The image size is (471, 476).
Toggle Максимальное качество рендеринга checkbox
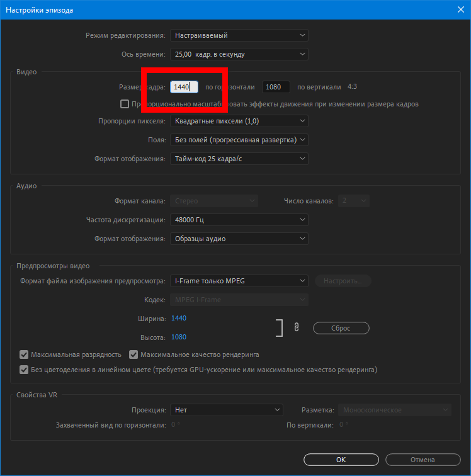pos(133,354)
